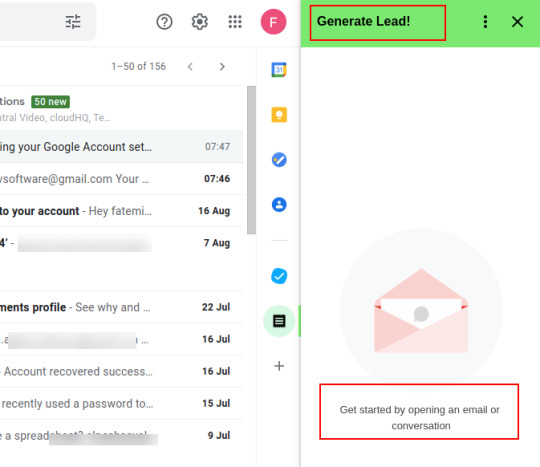Open Generate Lead panel three-dot menu
This screenshot has height=467, width=540.
point(485,22)
